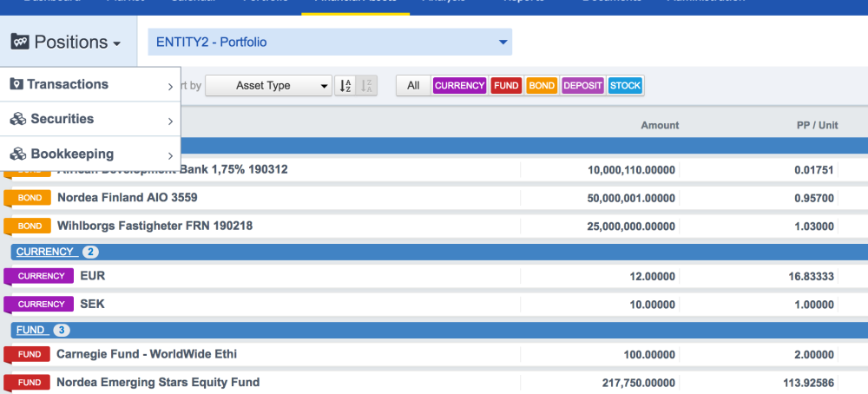Select amount 50,000,001.00000 cell
Screen dimensions: 868x394
(631, 199)
